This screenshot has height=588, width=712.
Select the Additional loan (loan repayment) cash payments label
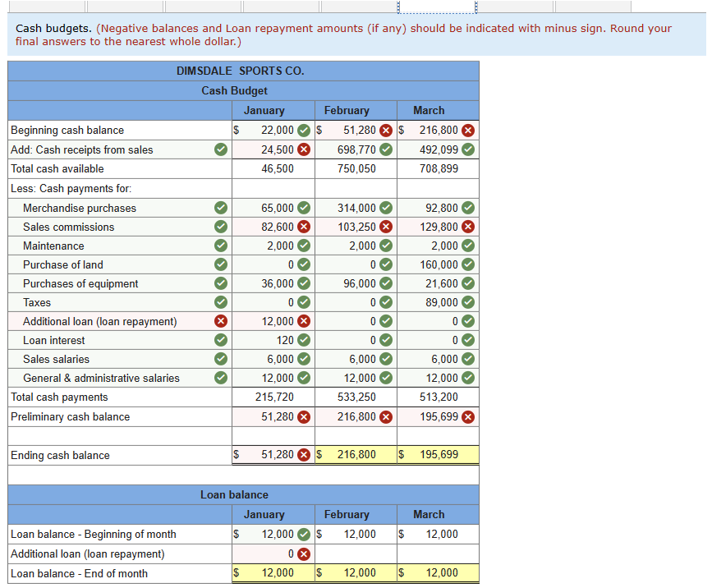coord(100,321)
